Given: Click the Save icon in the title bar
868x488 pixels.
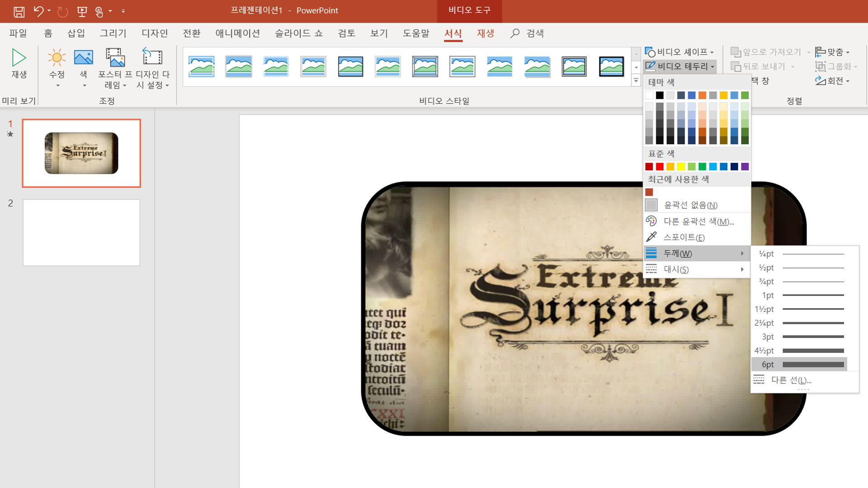Looking at the screenshot, I should pyautogui.click(x=19, y=12).
